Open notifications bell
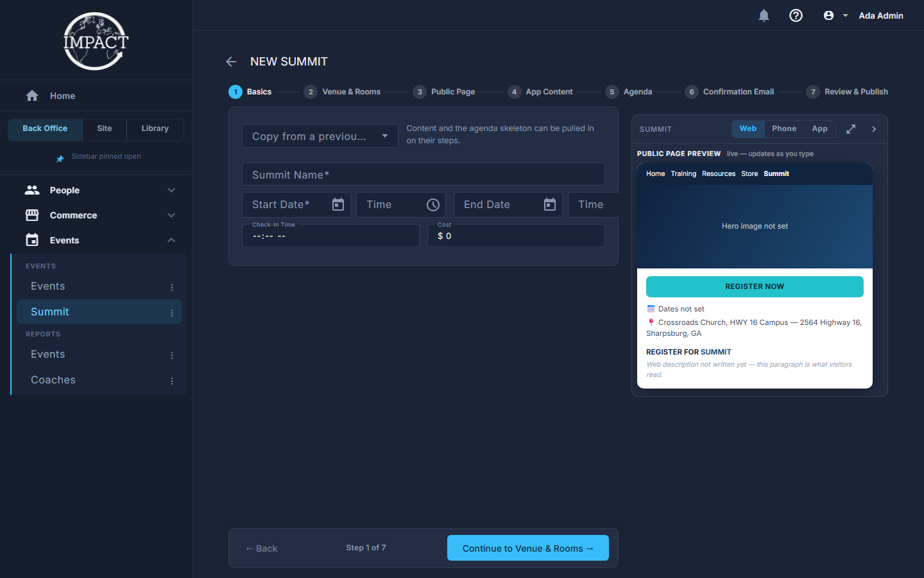 pyautogui.click(x=764, y=15)
